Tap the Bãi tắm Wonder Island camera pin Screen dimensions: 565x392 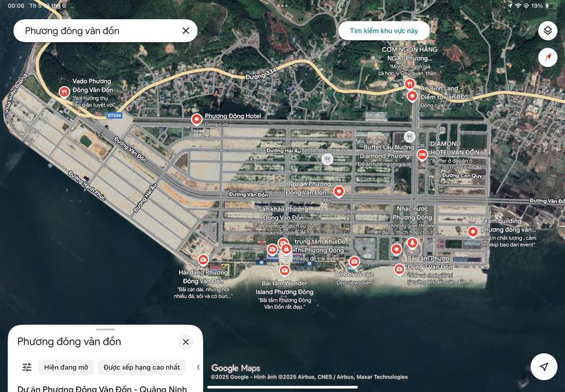pos(284,270)
